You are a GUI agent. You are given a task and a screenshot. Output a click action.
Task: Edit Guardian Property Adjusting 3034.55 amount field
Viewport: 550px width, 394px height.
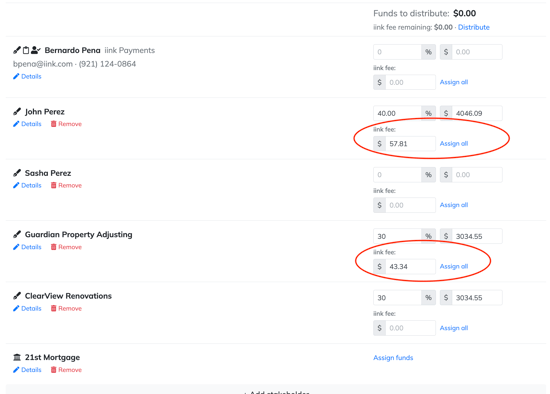click(477, 236)
